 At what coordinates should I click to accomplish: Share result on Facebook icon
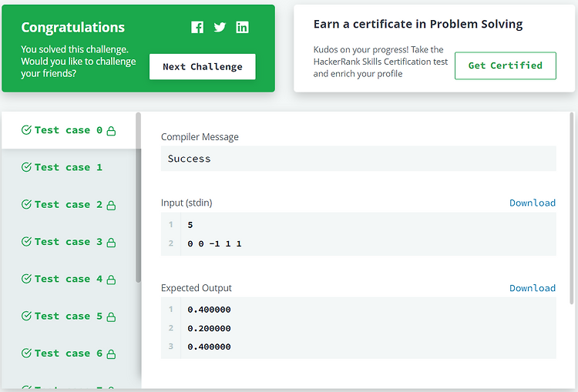197,27
